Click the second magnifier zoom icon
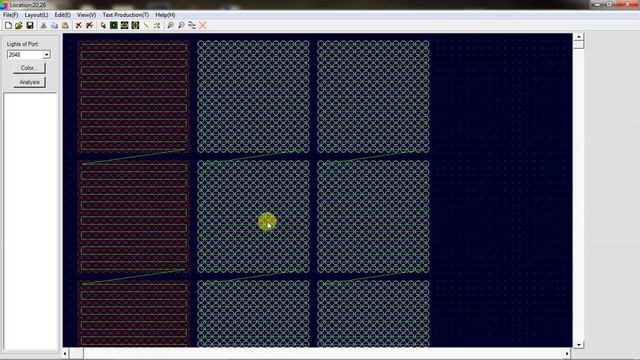The image size is (640, 360). pos(181,25)
